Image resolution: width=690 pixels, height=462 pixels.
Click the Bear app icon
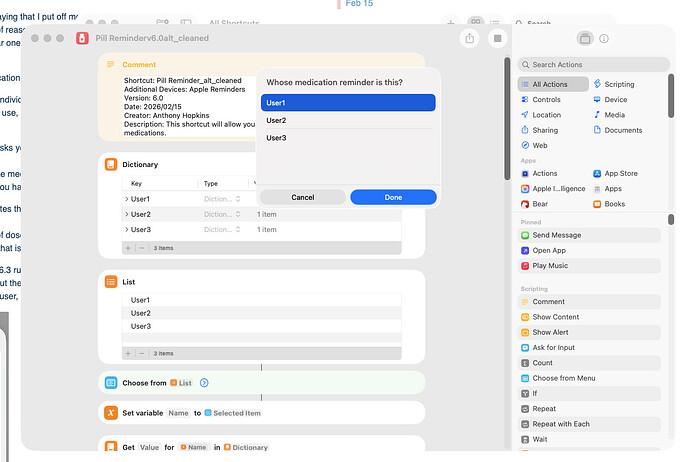click(x=526, y=204)
